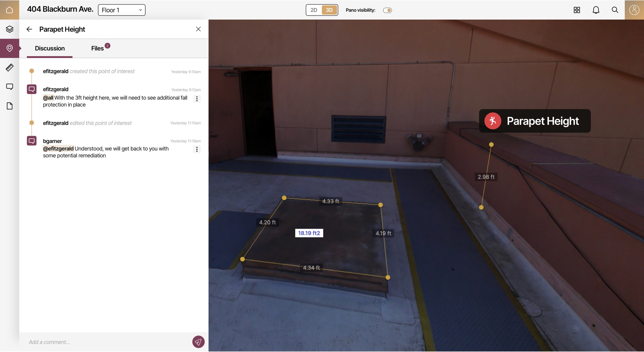Go back with the left arrow

pyautogui.click(x=29, y=29)
